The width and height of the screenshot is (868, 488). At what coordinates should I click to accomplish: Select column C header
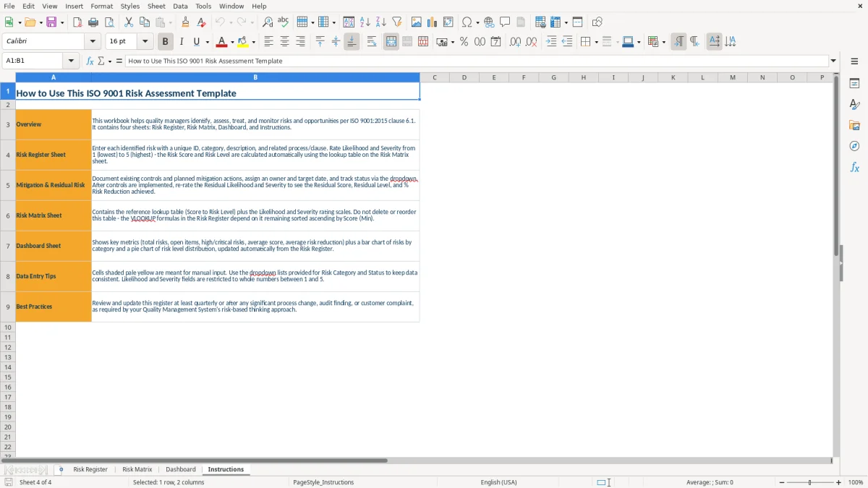click(434, 77)
